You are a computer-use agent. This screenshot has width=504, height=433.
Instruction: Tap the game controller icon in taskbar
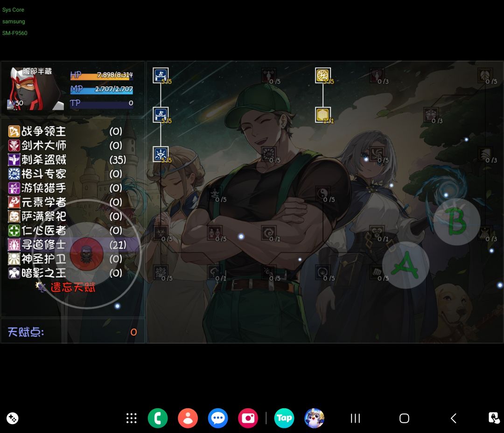click(x=13, y=418)
